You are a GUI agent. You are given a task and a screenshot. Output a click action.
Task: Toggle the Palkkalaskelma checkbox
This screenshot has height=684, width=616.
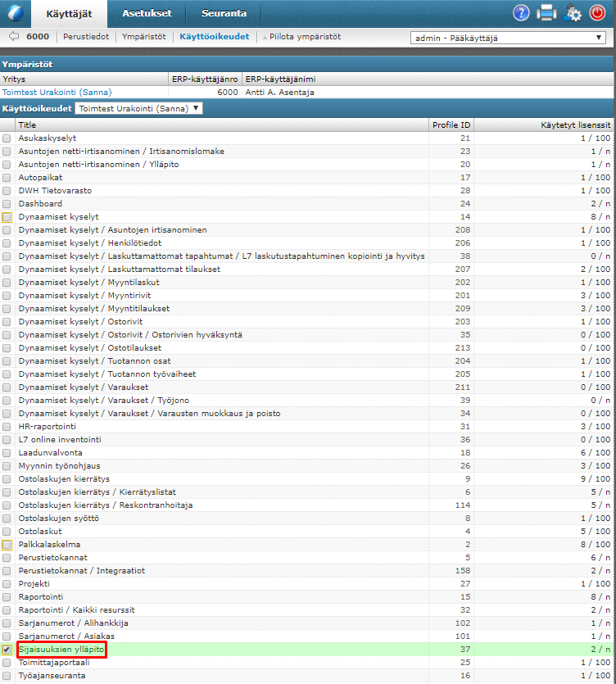(x=7, y=545)
